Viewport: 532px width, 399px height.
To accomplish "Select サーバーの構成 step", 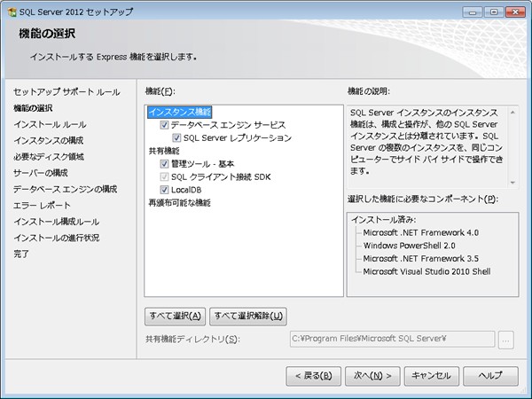I will tap(41, 173).
